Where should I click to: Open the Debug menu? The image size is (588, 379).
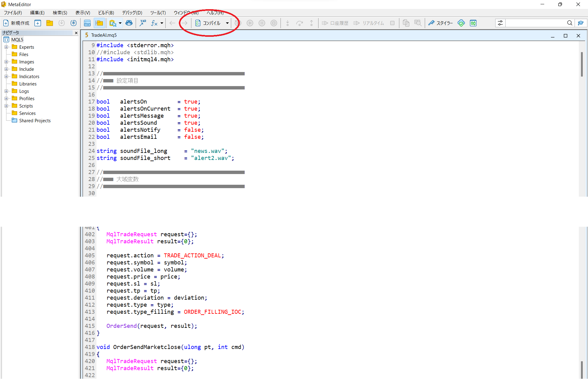pyautogui.click(x=132, y=13)
